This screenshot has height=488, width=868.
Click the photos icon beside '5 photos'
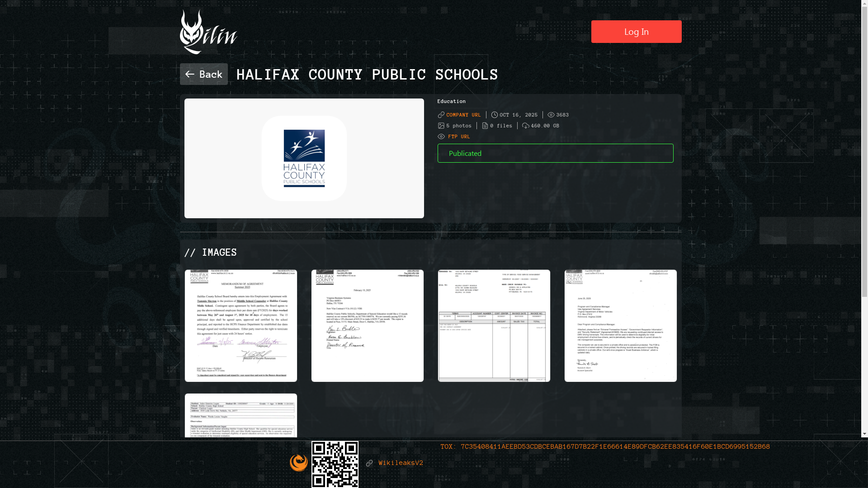441,126
